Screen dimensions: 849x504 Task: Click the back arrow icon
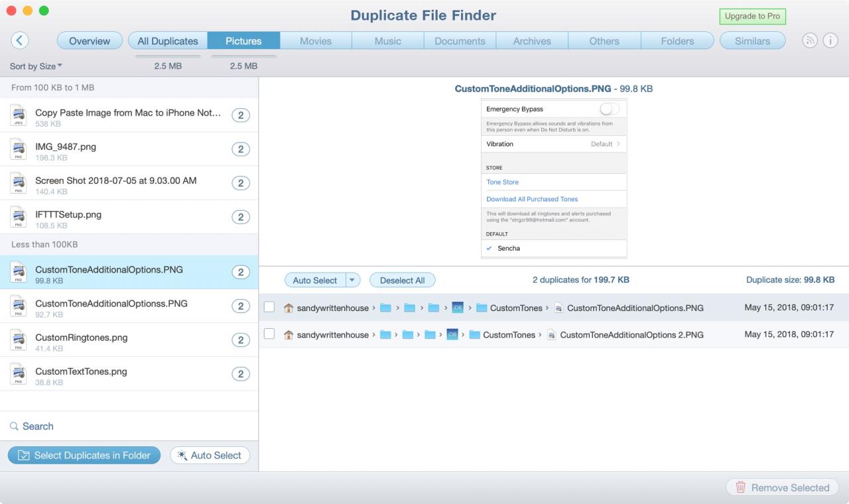coord(20,40)
